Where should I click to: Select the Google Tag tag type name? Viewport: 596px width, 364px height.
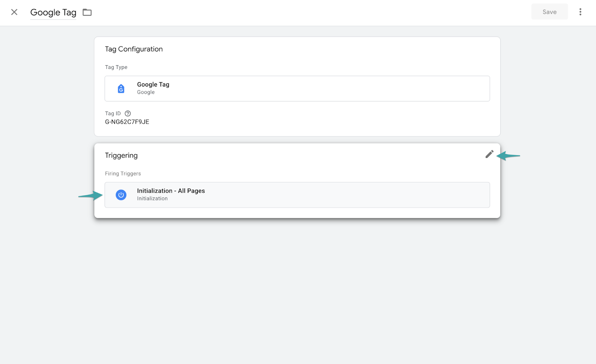tap(153, 85)
